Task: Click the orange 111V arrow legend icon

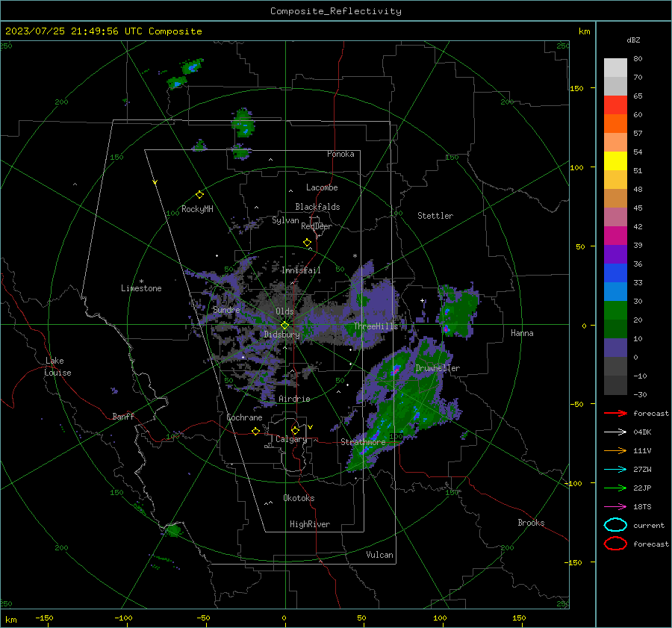Action: pos(615,450)
